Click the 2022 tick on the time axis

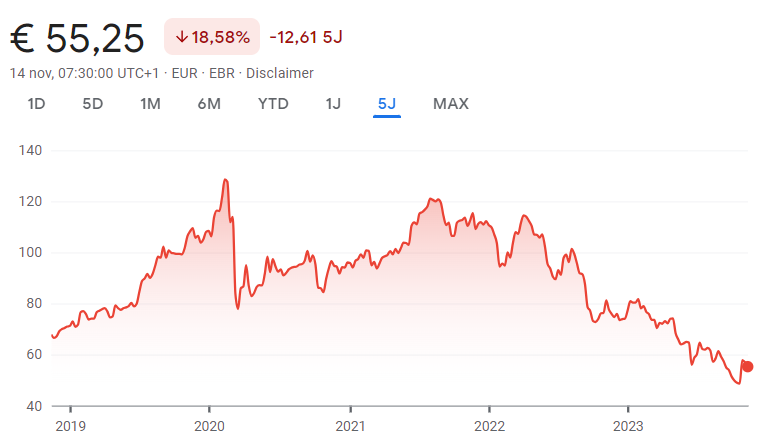(489, 426)
